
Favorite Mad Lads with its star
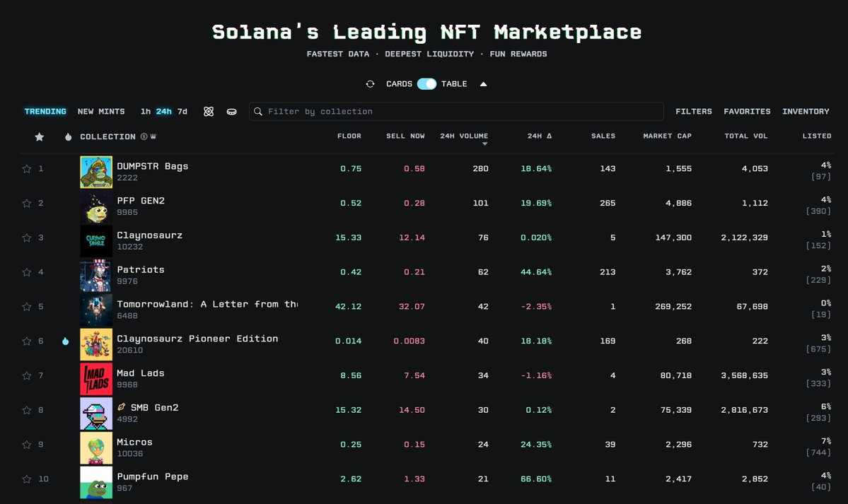pyautogui.click(x=26, y=376)
